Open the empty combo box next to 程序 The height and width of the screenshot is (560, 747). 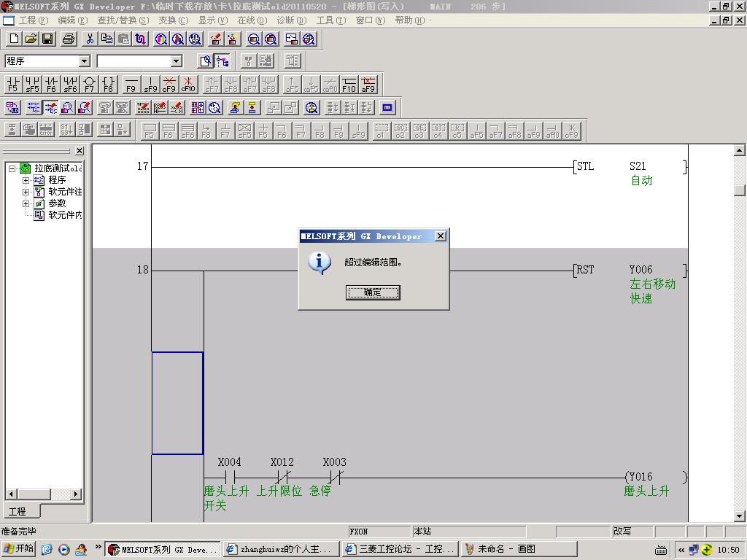pos(176,61)
